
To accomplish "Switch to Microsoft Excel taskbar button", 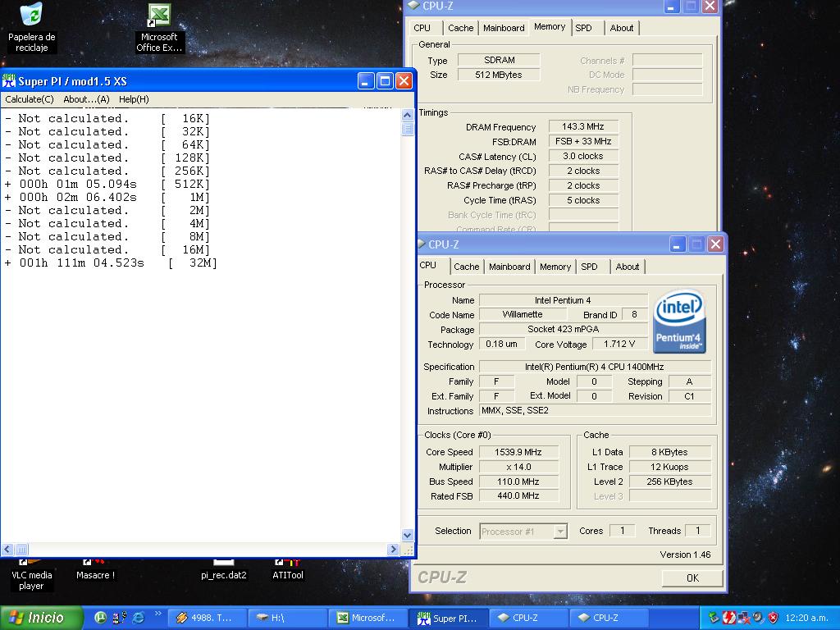I will coord(368,618).
